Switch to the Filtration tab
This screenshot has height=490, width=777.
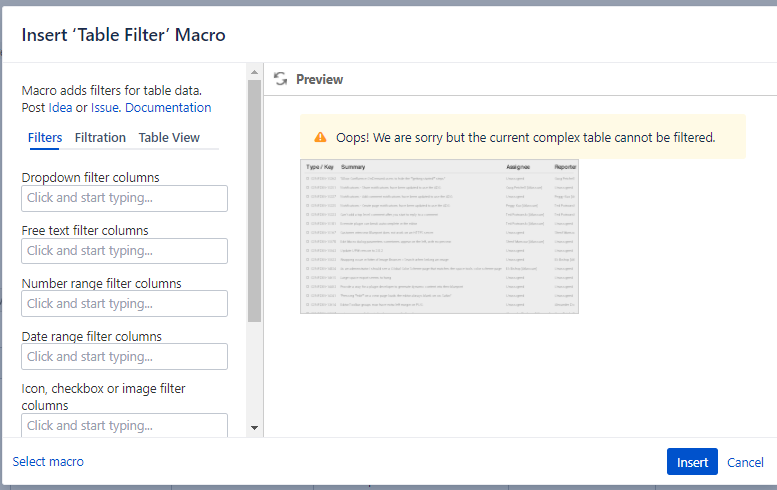tap(100, 138)
